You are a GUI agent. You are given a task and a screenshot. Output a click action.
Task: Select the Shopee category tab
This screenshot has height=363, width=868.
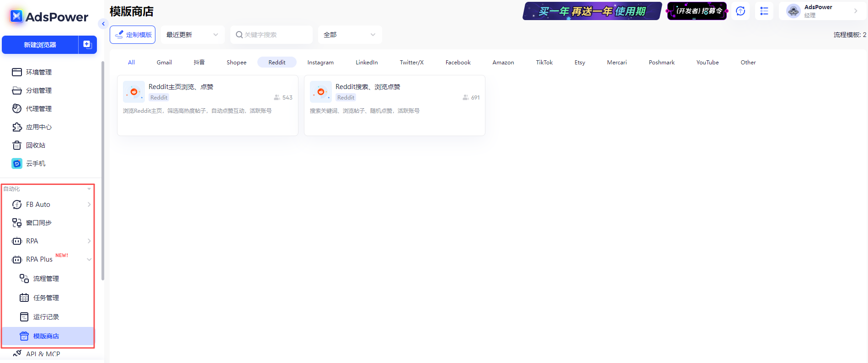pos(236,62)
